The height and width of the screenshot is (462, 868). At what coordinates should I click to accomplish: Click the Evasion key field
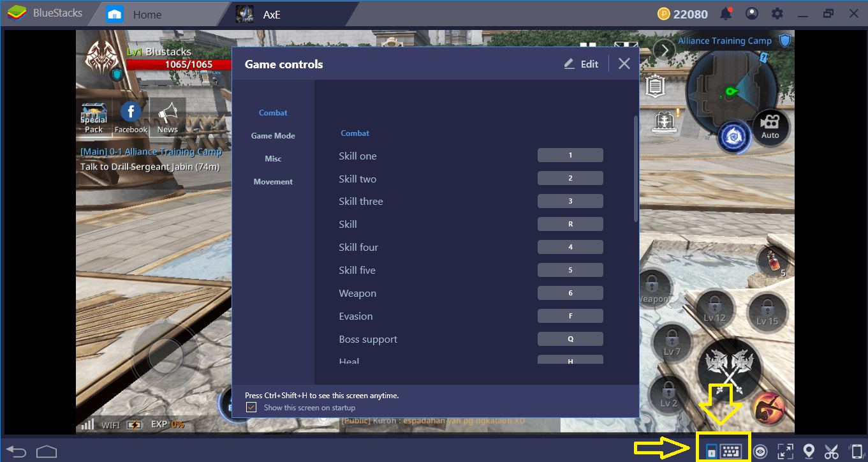tap(570, 316)
